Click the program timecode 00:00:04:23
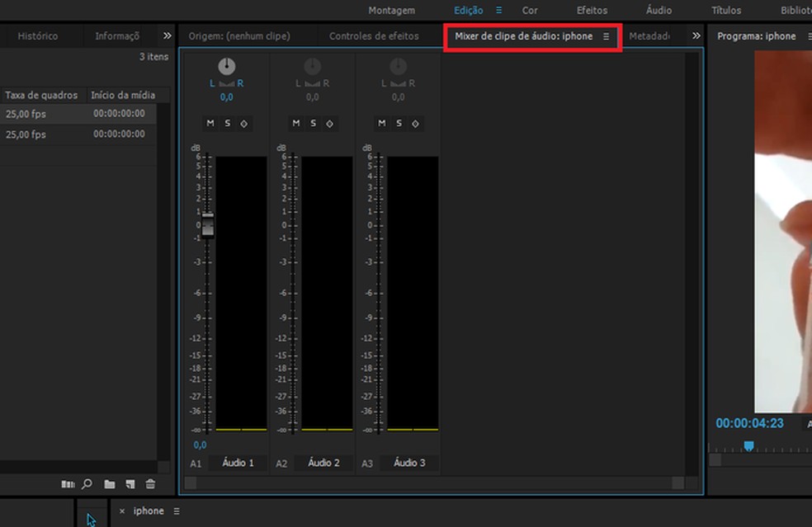The width and height of the screenshot is (812, 527). pyautogui.click(x=749, y=423)
